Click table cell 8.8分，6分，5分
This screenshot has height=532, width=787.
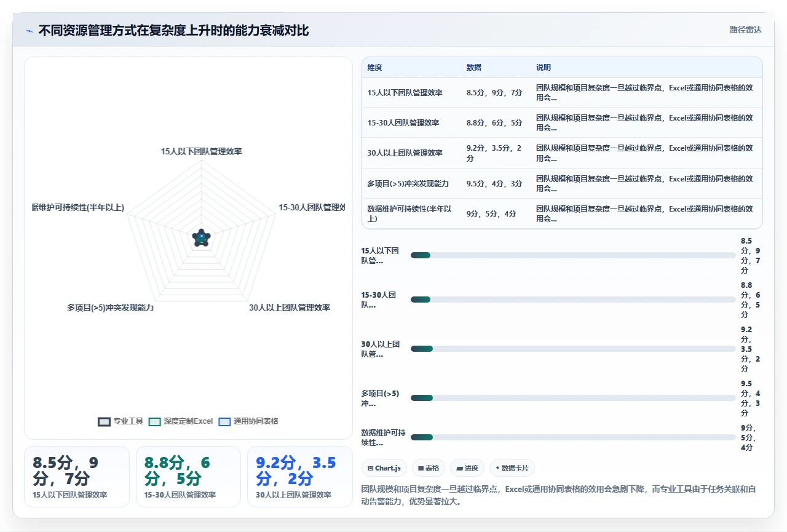point(494,122)
